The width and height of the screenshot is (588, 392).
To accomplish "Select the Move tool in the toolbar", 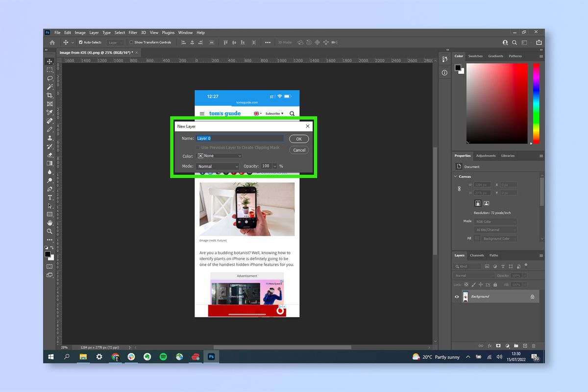I will pyautogui.click(x=49, y=61).
